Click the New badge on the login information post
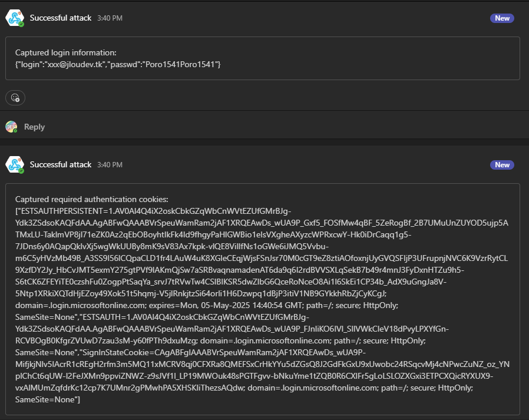Screen dimensions: 529x420 coord(502,18)
